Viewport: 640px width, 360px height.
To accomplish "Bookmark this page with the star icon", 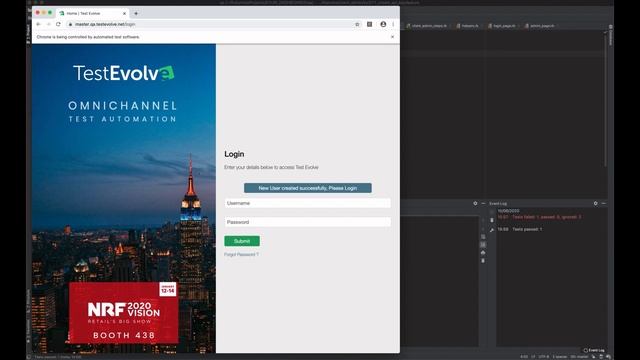I will [357, 24].
